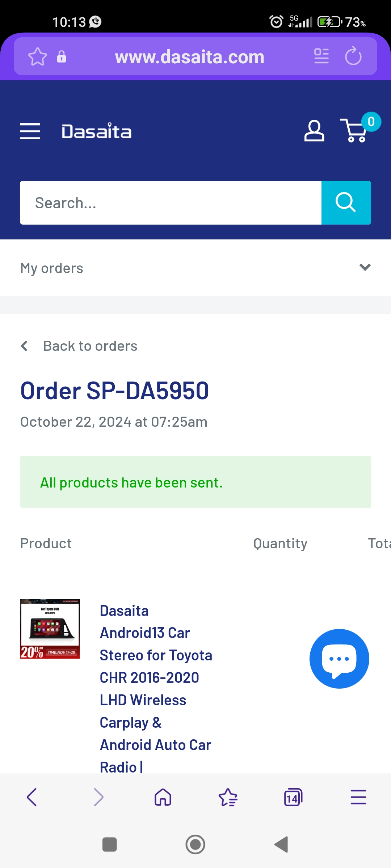Open the Toyota CHR product thumbnail
Image resolution: width=391 pixels, height=868 pixels.
[50, 629]
